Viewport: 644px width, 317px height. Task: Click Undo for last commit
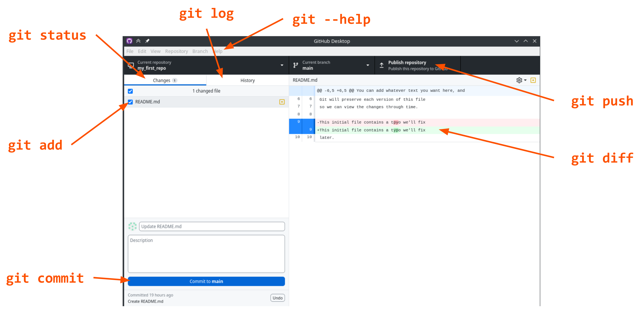pyautogui.click(x=278, y=298)
